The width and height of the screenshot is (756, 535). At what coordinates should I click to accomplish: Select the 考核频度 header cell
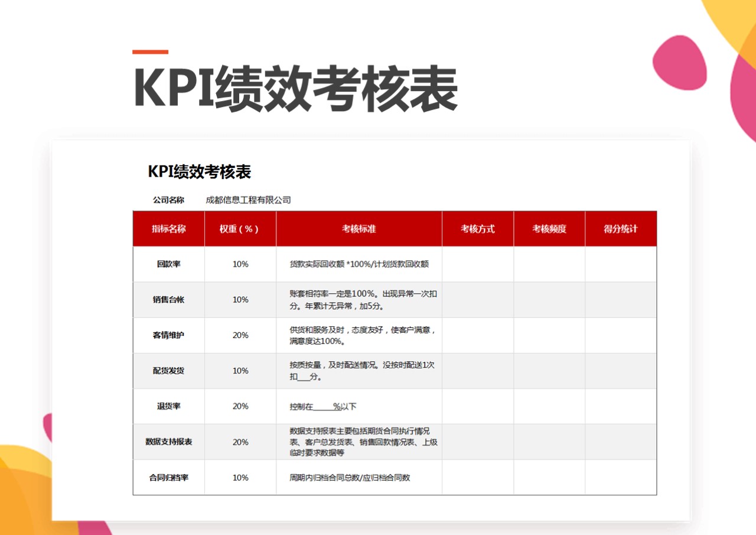pyautogui.click(x=549, y=228)
